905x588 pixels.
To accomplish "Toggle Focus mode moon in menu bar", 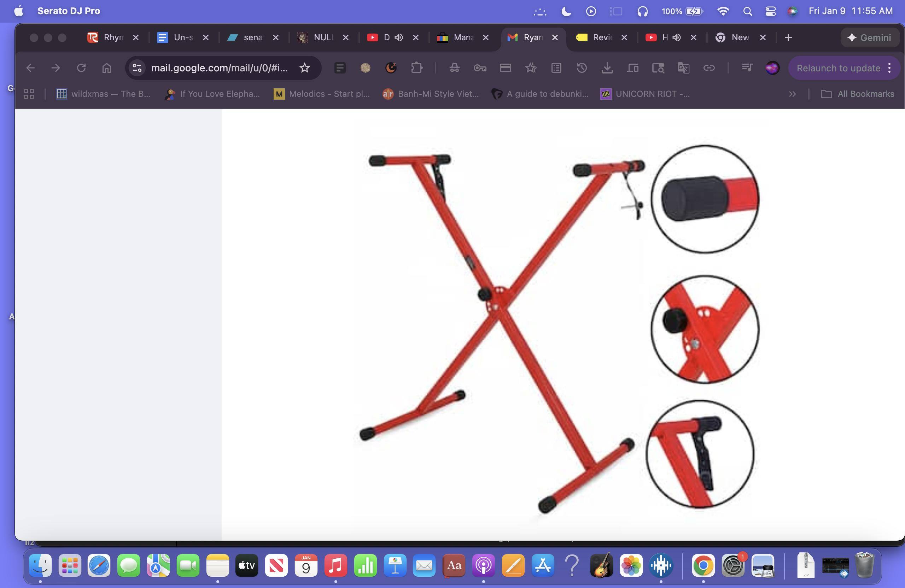I will click(x=566, y=11).
